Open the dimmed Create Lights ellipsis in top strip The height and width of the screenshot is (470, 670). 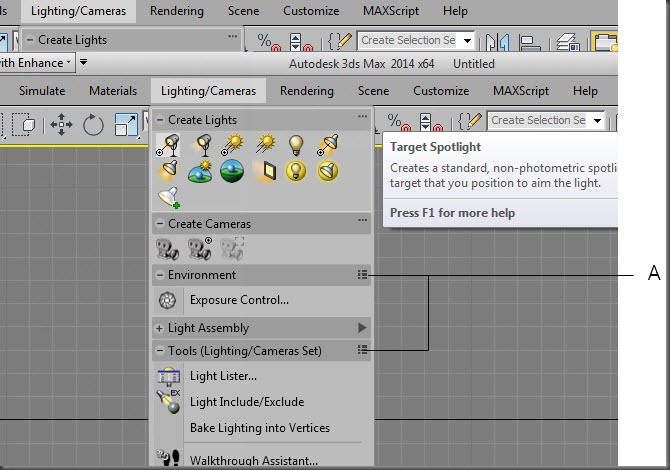tap(232, 36)
